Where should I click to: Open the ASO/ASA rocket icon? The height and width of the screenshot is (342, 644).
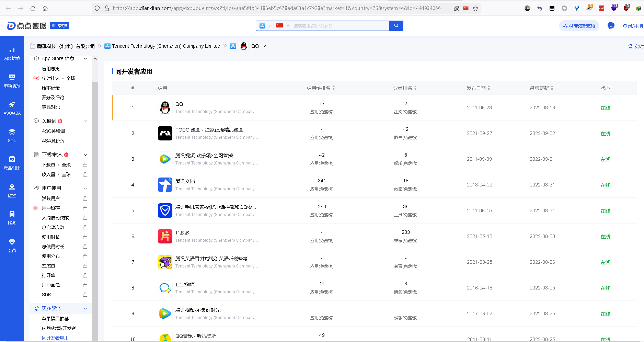click(x=12, y=104)
